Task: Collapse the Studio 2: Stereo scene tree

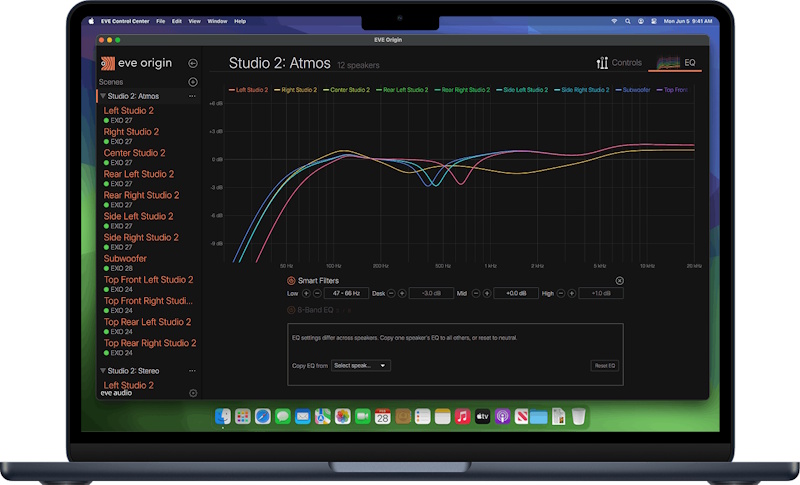Action: (103, 371)
